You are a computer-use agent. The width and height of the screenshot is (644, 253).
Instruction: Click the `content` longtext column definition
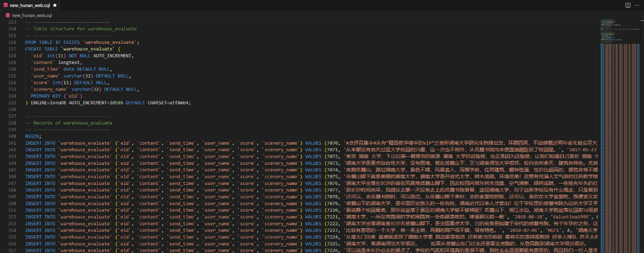coord(56,62)
